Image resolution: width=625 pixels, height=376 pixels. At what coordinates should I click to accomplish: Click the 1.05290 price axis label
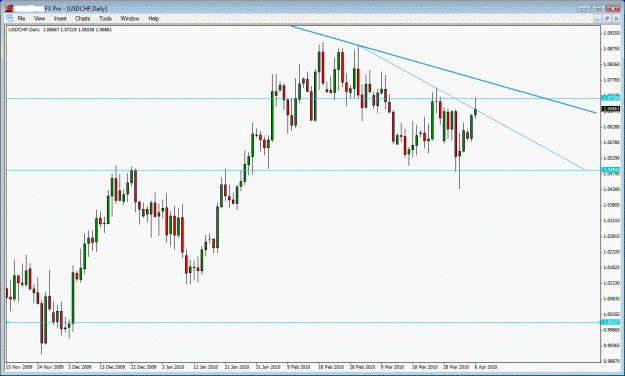coord(611,158)
